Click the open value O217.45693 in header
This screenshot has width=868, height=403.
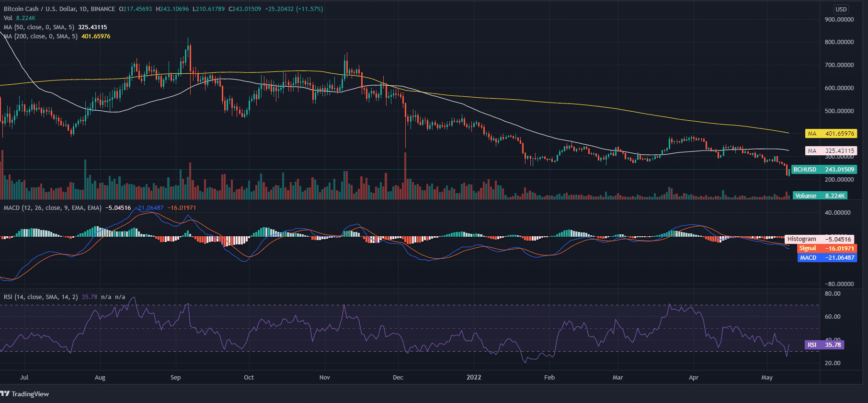click(x=136, y=9)
